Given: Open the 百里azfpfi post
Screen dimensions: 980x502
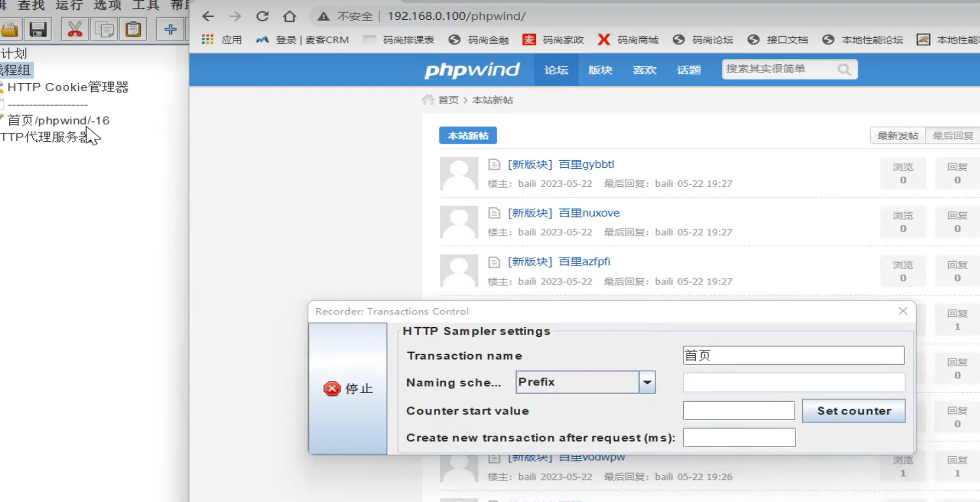Looking at the screenshot, I should (584, 262).
